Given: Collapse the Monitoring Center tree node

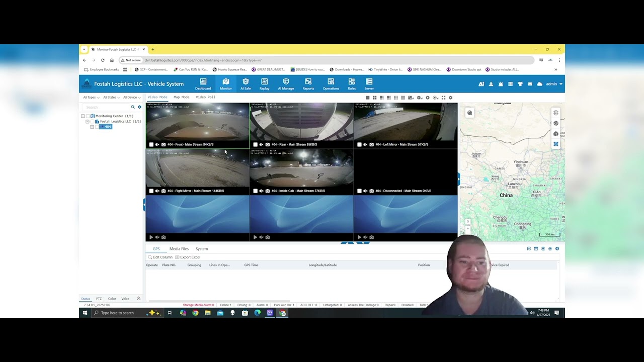Looking at the screenshot, I should pos(83,116).
